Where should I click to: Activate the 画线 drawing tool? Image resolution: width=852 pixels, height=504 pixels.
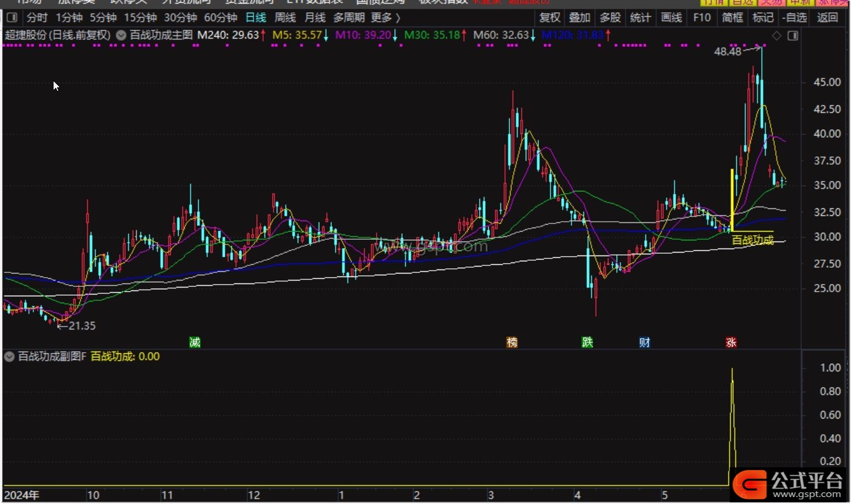(x=671, y=17)
